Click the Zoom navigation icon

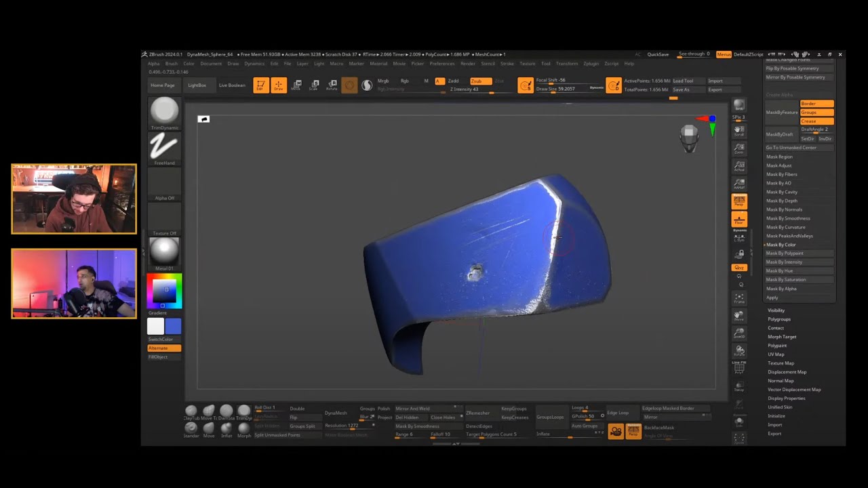pyautogui.click(x=739, y=148)
